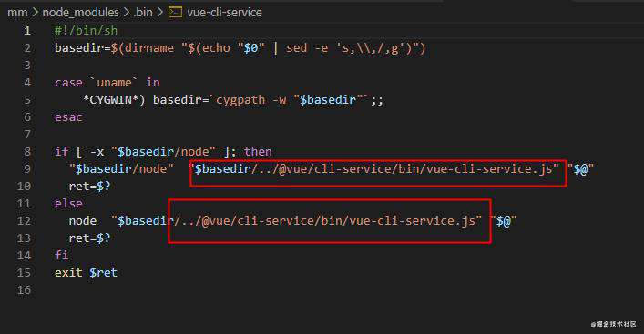Click line number 14 in the gutter
644x334 pixels.
(24, 255)
